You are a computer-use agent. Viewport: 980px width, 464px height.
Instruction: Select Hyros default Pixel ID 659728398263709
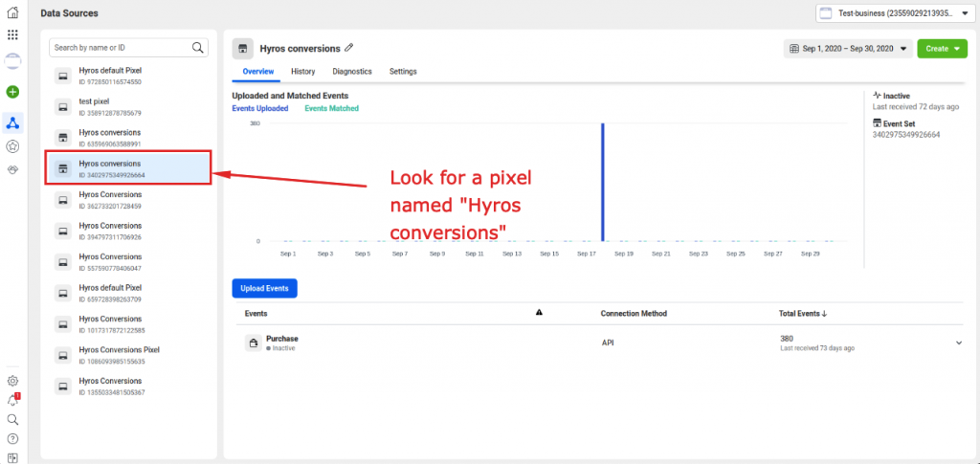click(x=129, y=293)
